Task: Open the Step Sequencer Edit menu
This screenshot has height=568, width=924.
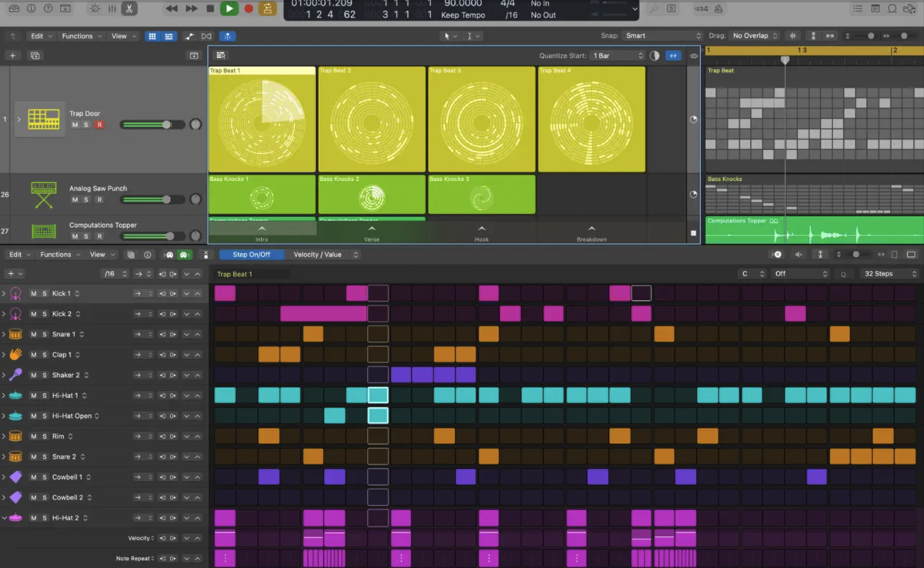Action: pos(18,255)
